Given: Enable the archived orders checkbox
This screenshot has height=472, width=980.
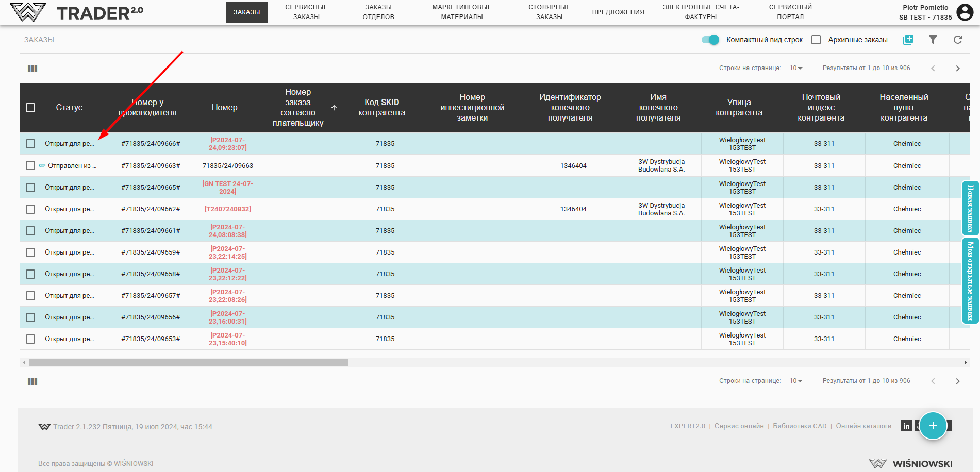Looking at the screenshot, I should 816,40.
